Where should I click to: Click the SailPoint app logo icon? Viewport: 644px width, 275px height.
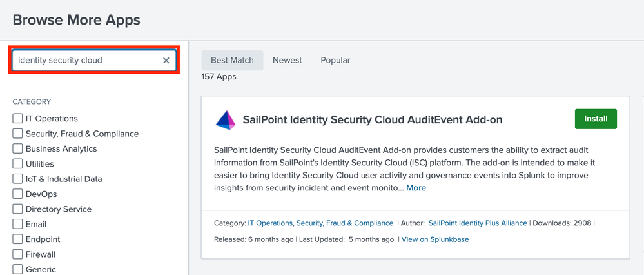pos(226,120)
